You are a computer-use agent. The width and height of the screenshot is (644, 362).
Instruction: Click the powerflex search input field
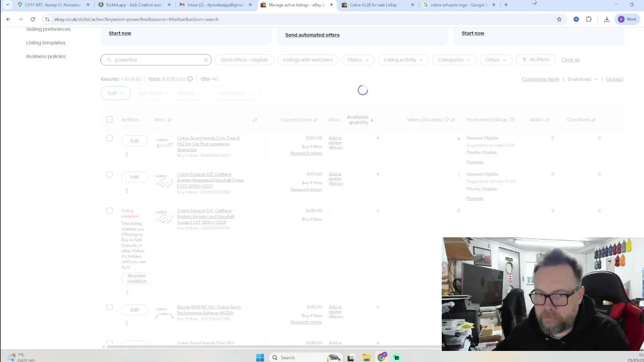click(x=156, y=60)
